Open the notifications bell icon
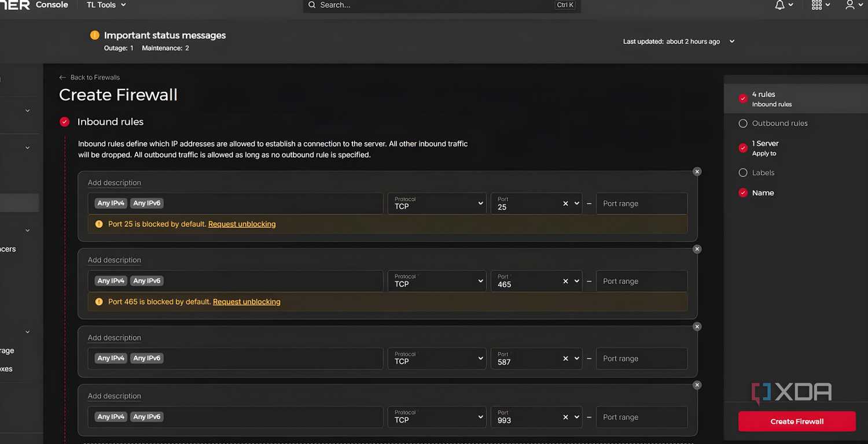 click(780, 5)
